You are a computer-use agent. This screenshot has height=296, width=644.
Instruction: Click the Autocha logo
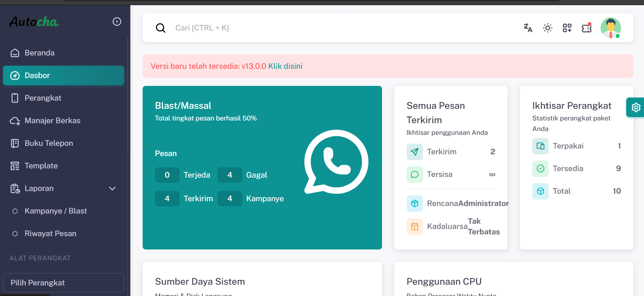[x=34, y=22]
